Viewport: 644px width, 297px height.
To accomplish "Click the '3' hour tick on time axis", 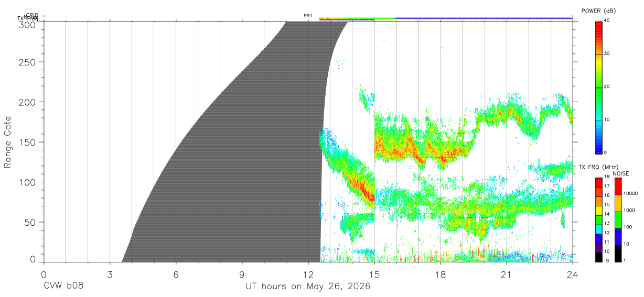I will 110,274.
